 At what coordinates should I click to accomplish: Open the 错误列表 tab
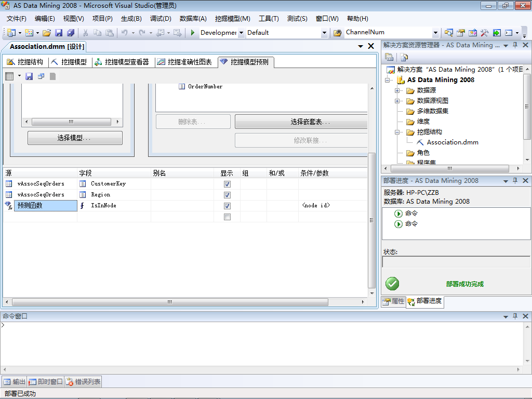point(84,382)
